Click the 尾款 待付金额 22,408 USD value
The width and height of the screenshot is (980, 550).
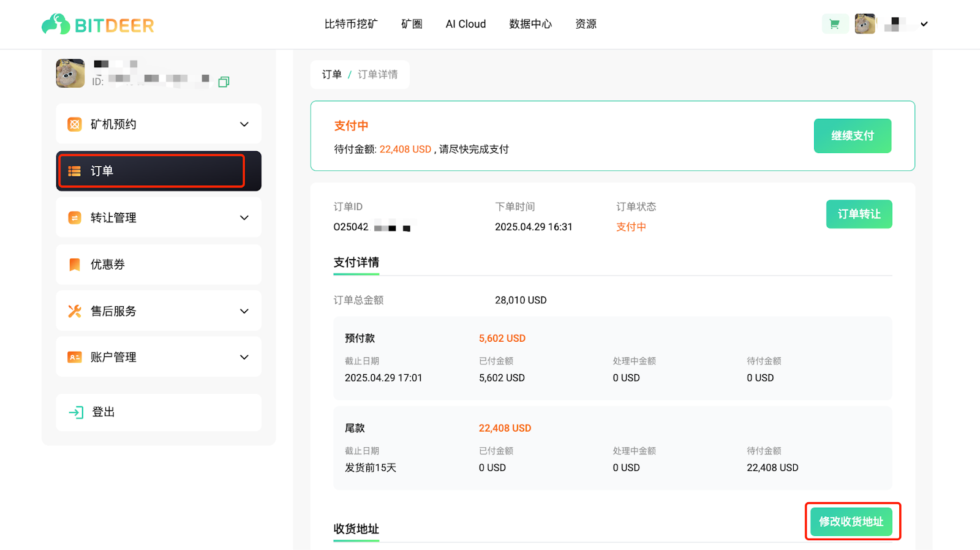[x=772, y=468]
